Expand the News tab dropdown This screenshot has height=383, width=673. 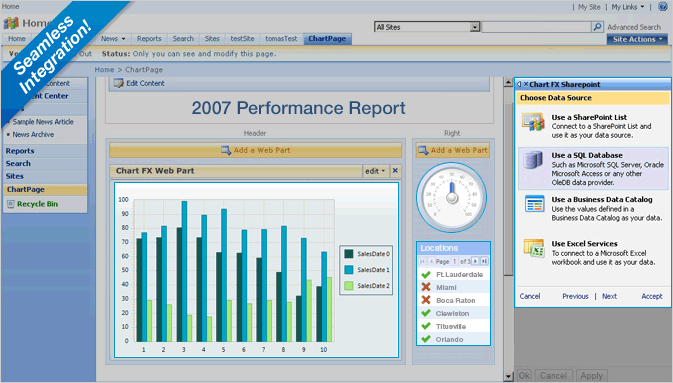click(124, 39)
